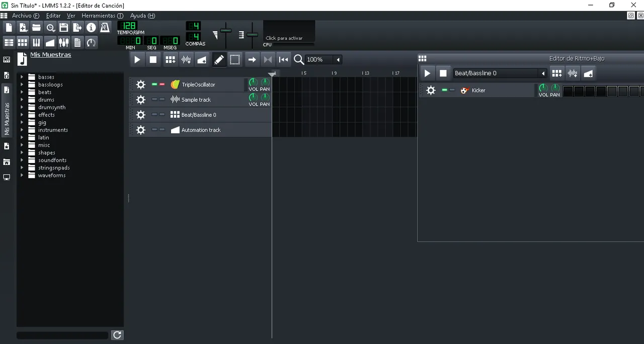Show Controller Rack window icon
This screenshot has width=644, height=344.
click(91, 42)
